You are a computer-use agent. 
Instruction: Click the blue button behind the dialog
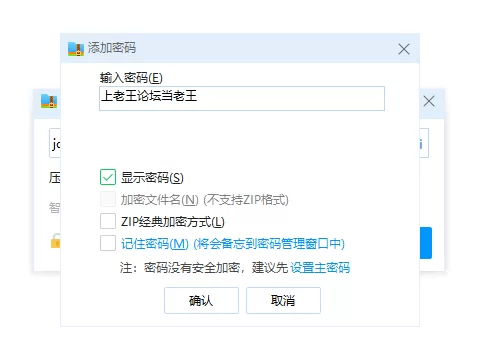click(426, 243)
